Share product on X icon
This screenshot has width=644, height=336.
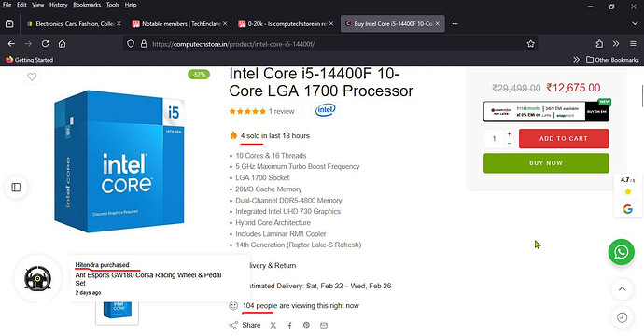click(x=273, y=326)
